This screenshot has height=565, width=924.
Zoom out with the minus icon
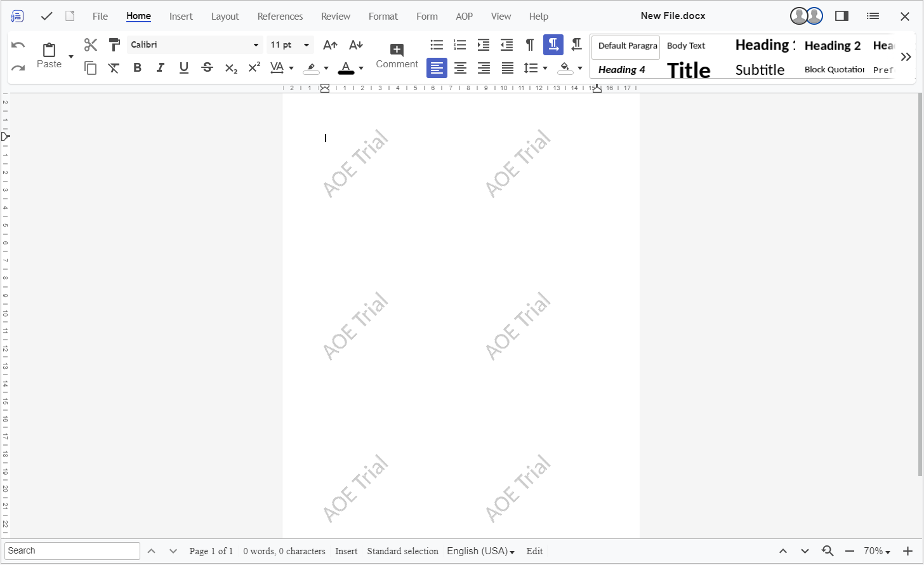(x=850, y=551)
